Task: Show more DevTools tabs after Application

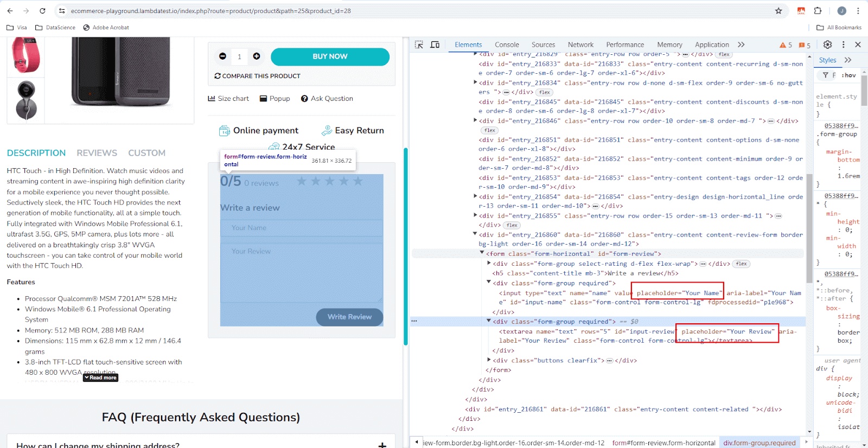Action: pyautogui.click(x=741, y=44)
